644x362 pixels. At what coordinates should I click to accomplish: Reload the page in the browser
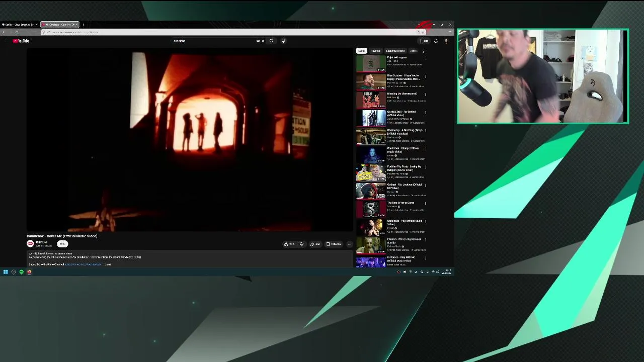click(17, 32)
